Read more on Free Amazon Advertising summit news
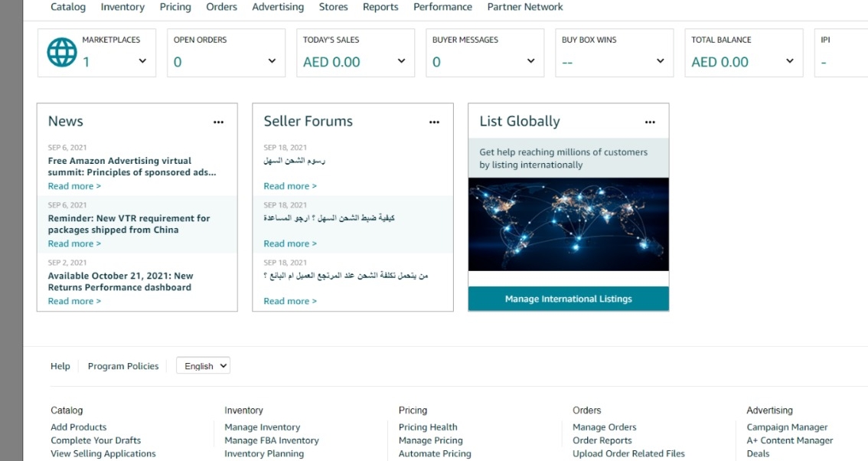The height and width of the screenshot is (461, 868). pyautogui.click(x=74, y=186)
